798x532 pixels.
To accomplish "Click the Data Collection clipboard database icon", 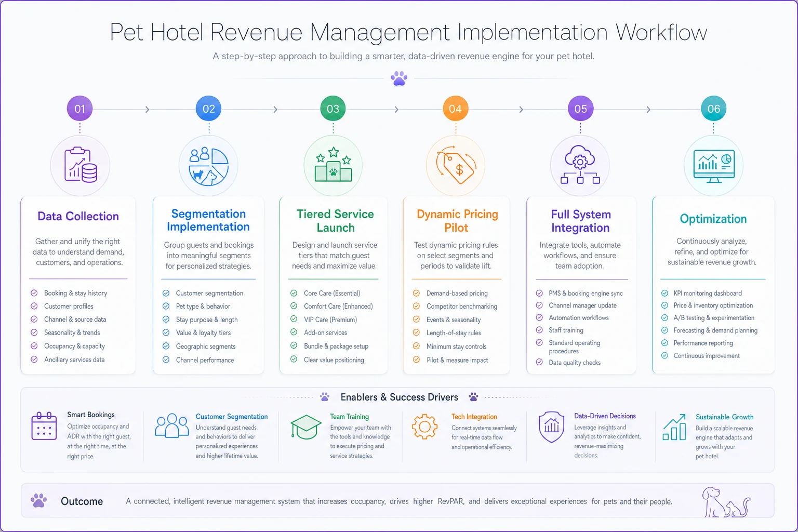I will click(81, 165).
